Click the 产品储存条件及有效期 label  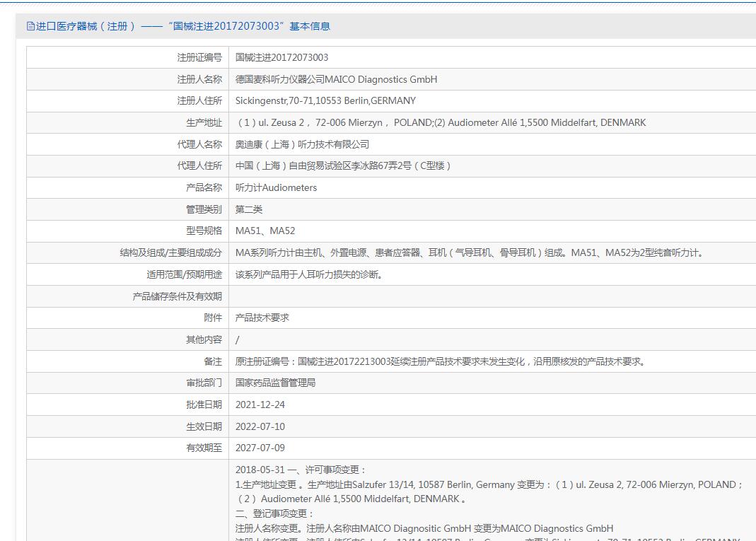[178, 296]
